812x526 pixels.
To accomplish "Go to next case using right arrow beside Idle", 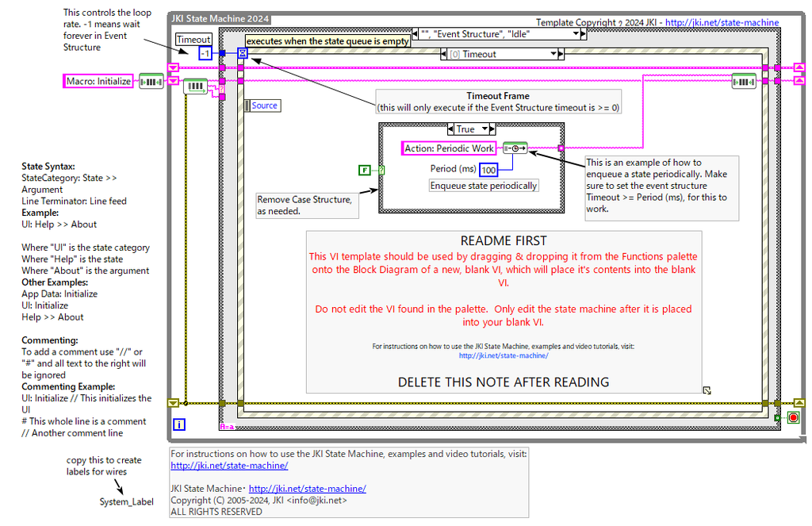I will [x=584, y=34].
